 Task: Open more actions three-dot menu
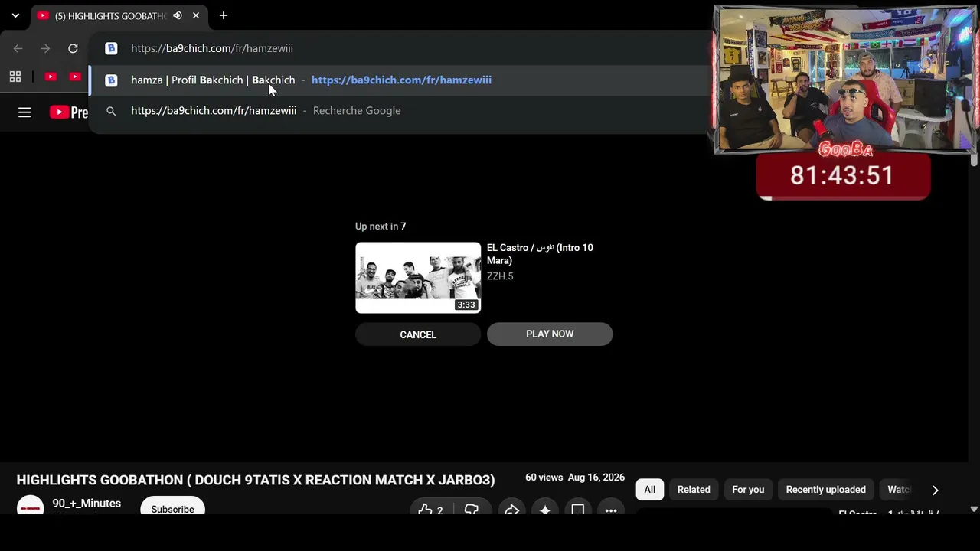(611, 509)
